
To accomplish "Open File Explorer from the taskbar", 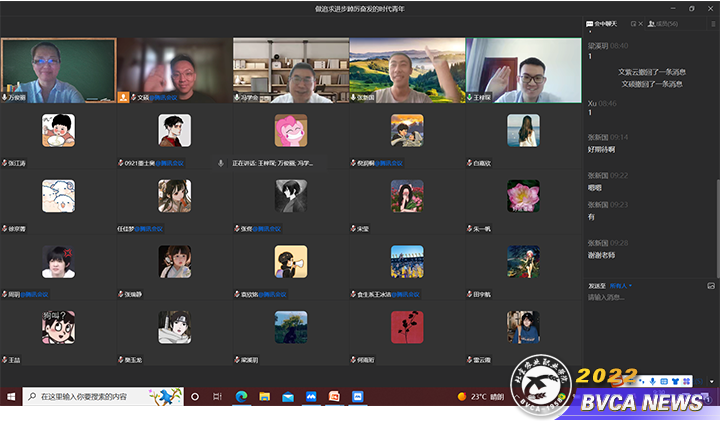I will (264, 397).
